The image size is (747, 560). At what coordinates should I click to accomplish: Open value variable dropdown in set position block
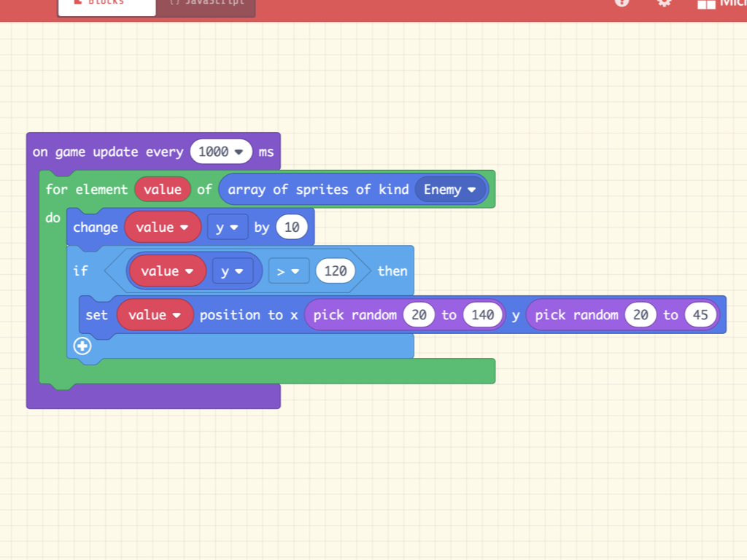coord(155,315)
